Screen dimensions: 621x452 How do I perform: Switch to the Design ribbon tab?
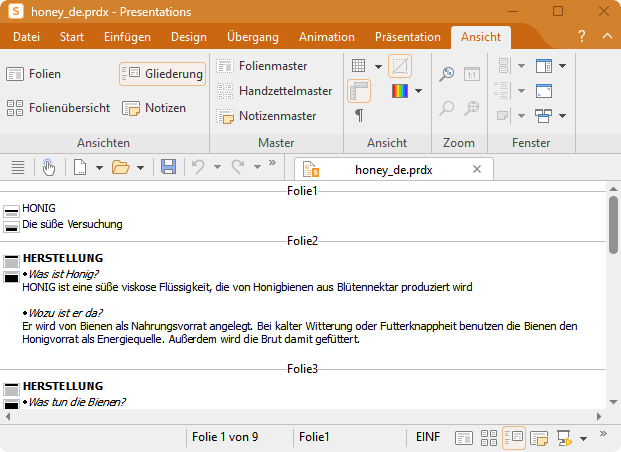pos(189,37)
